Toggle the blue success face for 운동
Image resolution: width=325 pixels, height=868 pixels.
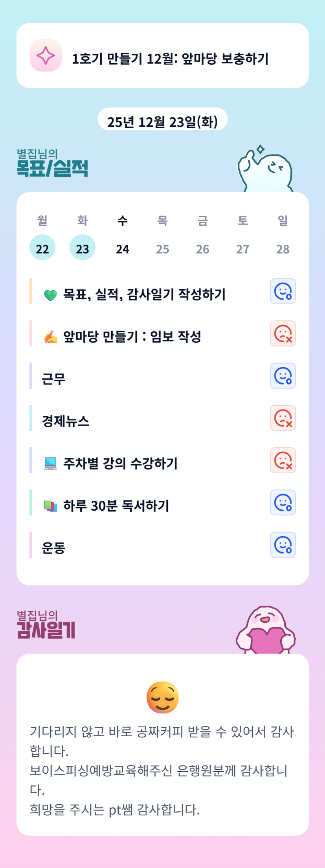tap(283, 545)
